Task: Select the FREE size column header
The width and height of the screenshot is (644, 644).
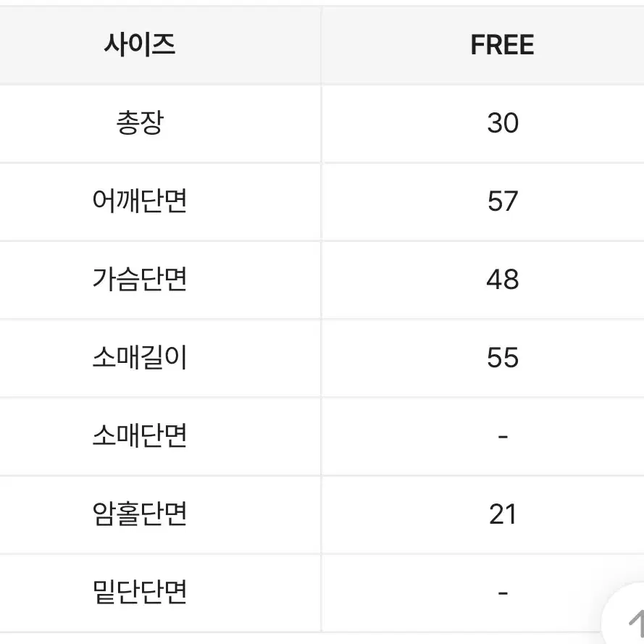Action: [x=502, y=44]
